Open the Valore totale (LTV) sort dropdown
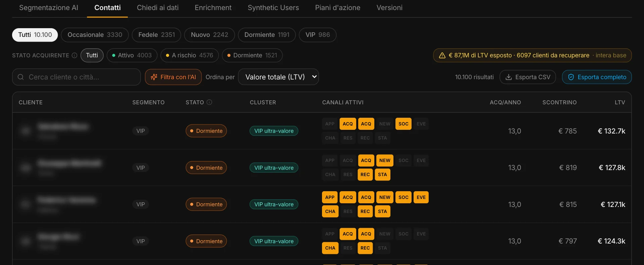 click(278, 77)
